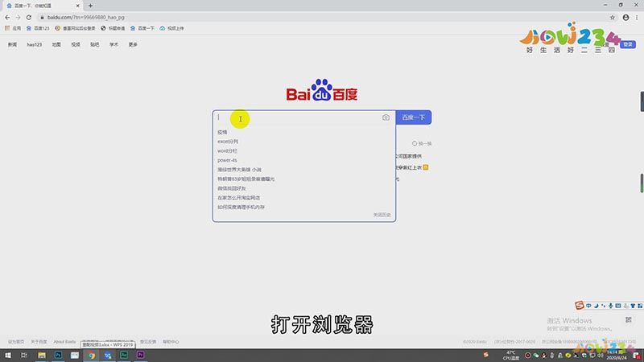
Task: Click the camera image-search icon in search box
Action: [386, 117]
